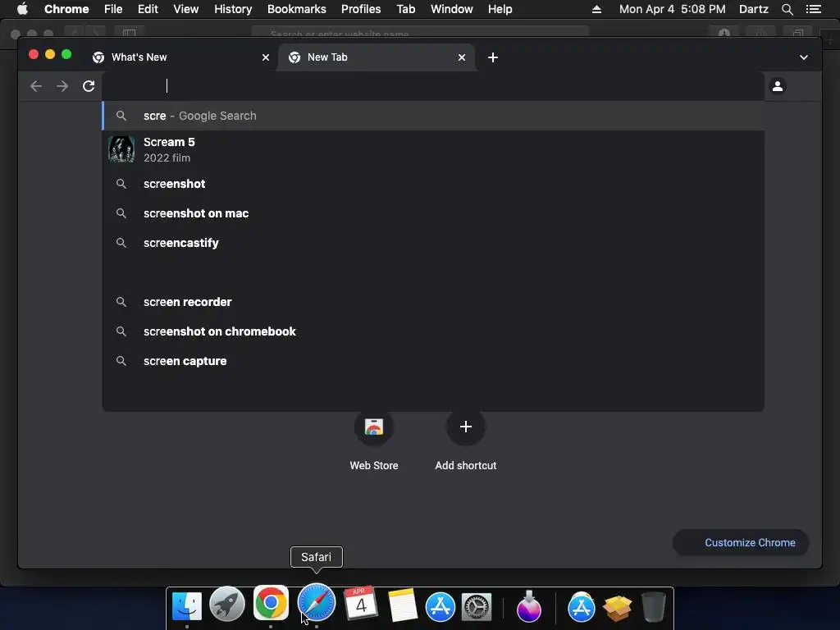The image size is (840, 630).
Task: Open the Scream 5 poster thumbnail
Action: pos(121,149)
